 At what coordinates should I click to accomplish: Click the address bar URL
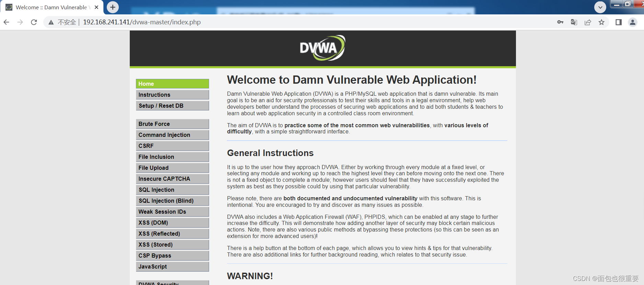point(142,22)
